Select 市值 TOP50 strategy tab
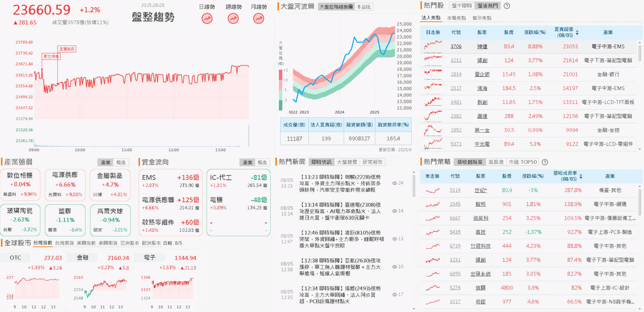The width and height of the screenshot is (644, 312). pos(522,162)
